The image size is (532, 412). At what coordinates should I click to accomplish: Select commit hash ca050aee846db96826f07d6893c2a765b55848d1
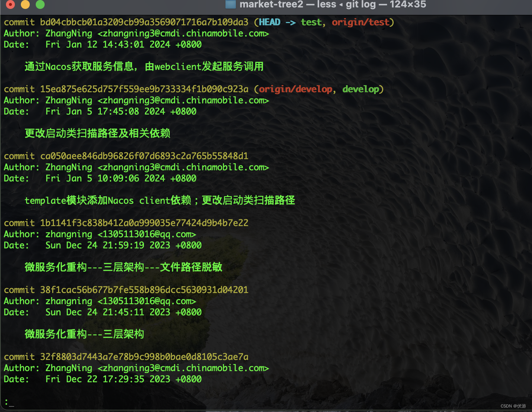tap(144, 156)
